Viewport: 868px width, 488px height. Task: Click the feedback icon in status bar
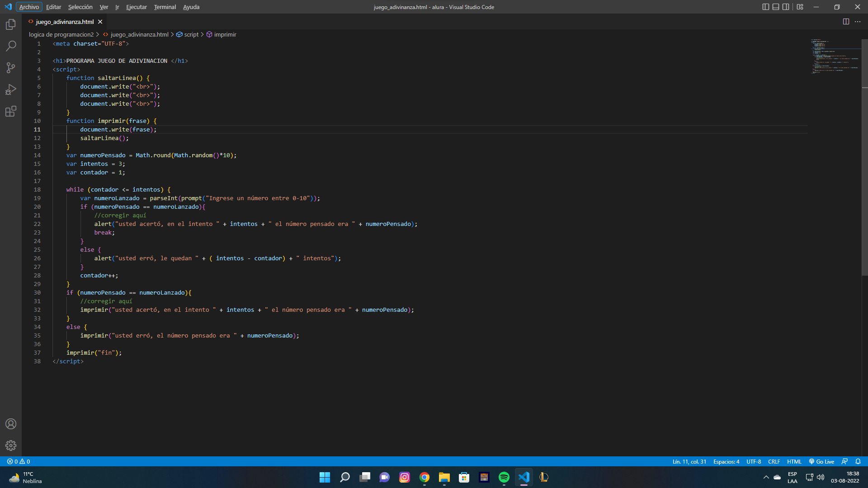coord(844,461)
